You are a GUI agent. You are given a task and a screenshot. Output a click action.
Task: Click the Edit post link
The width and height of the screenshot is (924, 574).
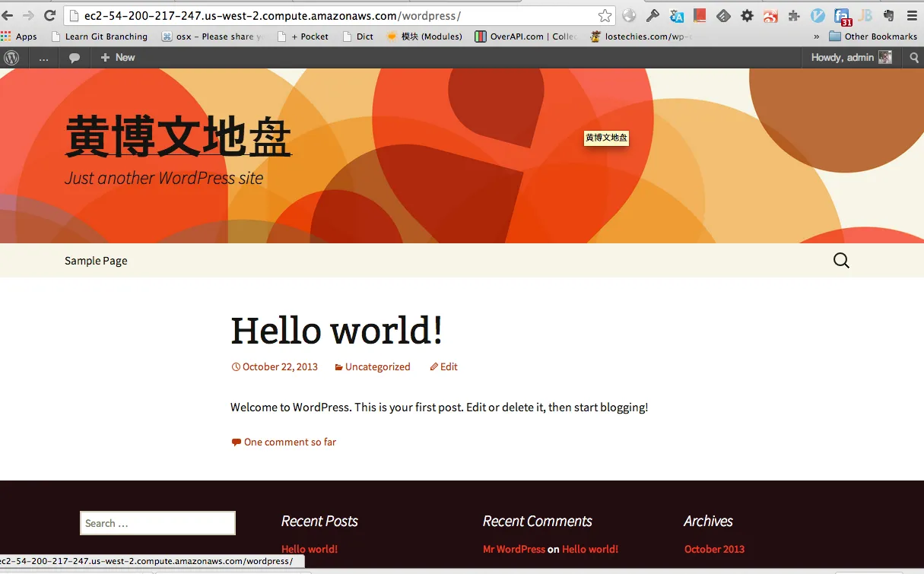[444, 366]
